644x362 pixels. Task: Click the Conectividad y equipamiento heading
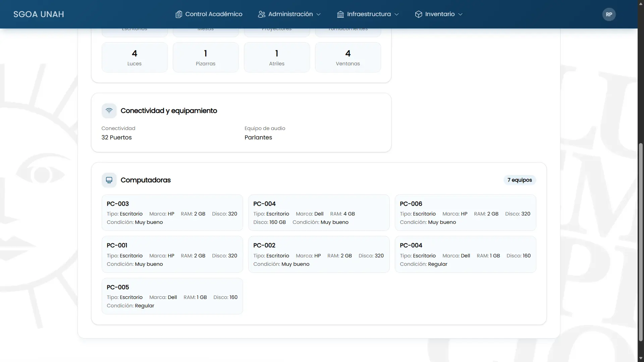pyautogui.click(x=169, y=111)
